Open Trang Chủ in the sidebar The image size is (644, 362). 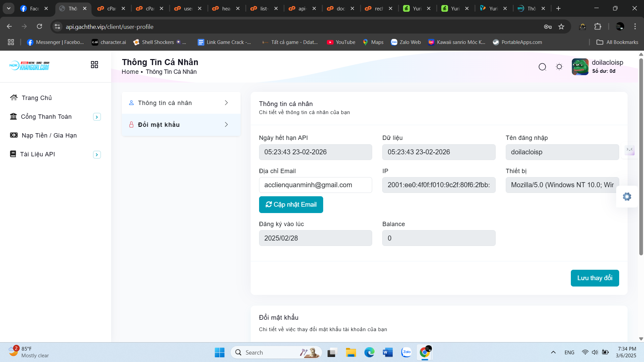click(37, 98)
